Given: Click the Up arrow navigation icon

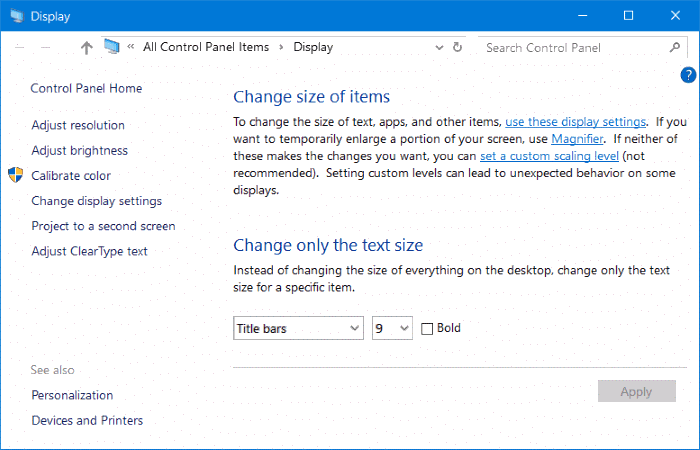Looking at the screenshot, I should click(87, 47).
